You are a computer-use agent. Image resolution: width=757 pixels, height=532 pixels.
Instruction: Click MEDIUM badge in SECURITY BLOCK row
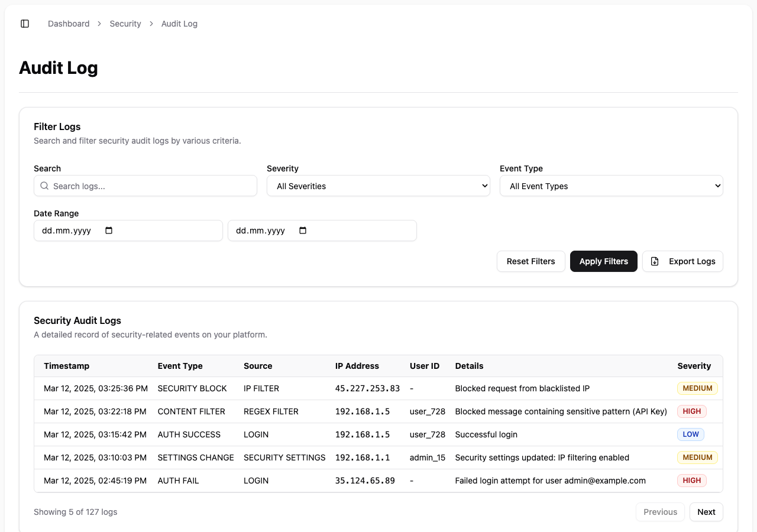(698, 388)
